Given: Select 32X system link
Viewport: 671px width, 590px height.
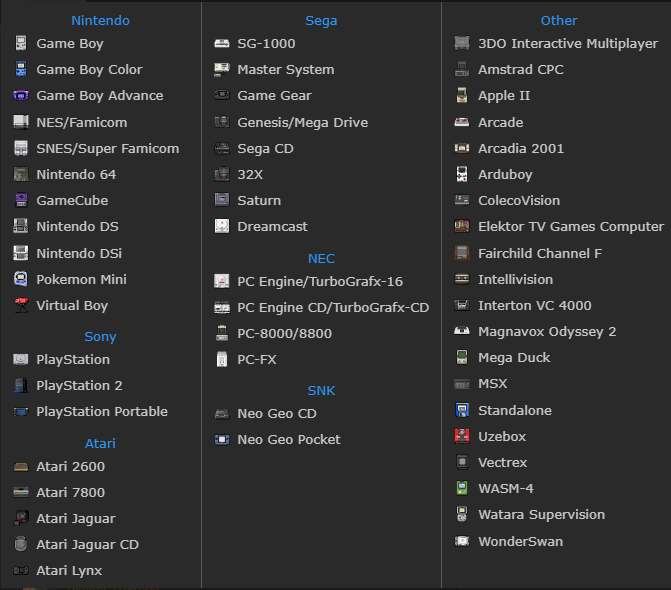Looking at the screenshot, I should pos(250,175).
